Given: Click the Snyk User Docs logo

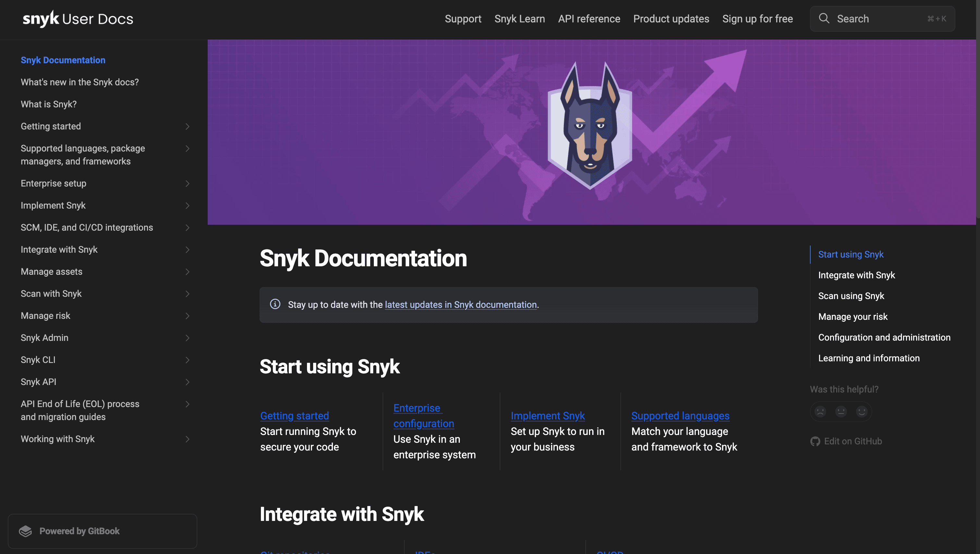Looking at the screenshot, I should (x=78, y=18).
